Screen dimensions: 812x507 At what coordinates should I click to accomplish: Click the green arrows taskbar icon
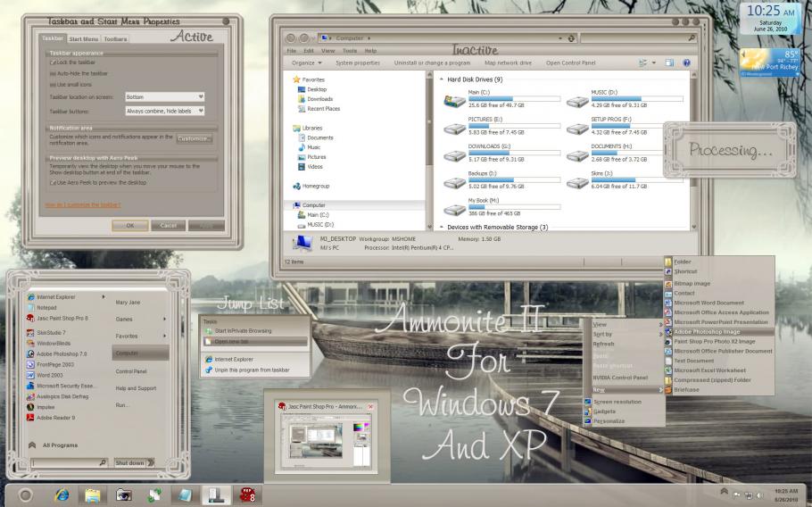(x=154, y=495)
